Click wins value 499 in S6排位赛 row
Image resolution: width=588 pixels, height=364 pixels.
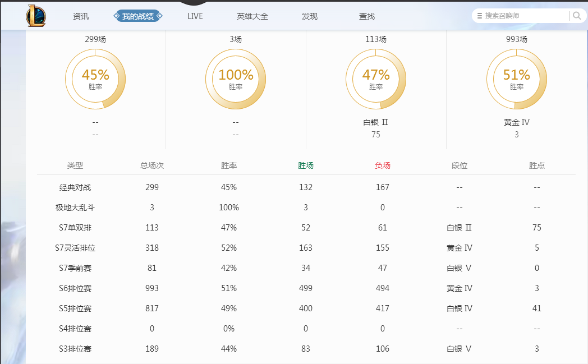click(x=306, y=288)
